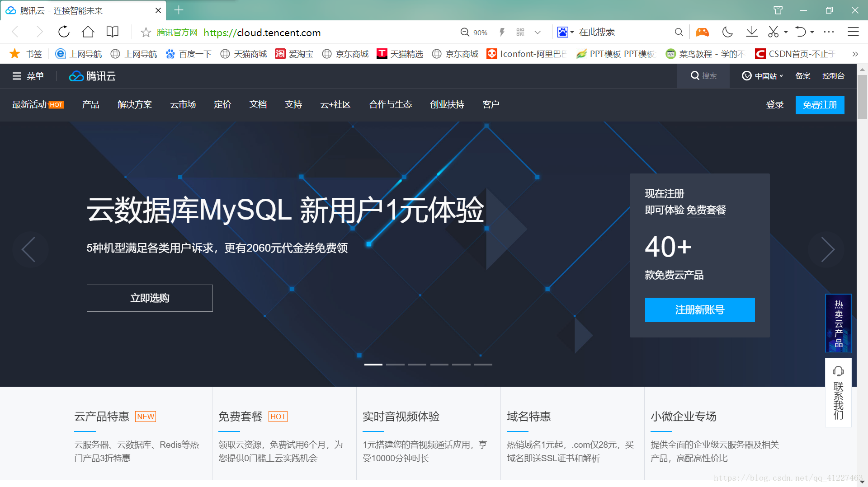Open the 定价 menu item

[x=222, y=105]
